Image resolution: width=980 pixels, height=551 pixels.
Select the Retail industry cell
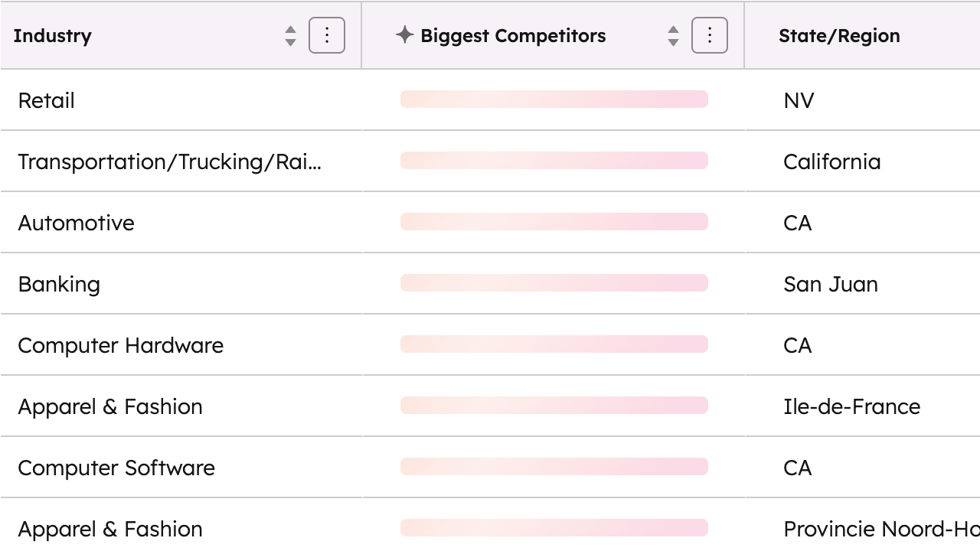pos(47,100)
